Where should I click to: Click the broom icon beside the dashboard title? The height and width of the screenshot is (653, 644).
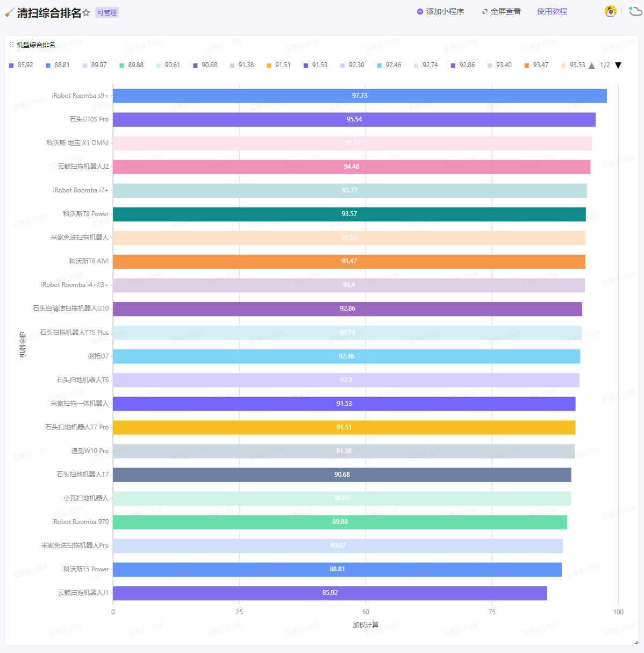tap(9, 12)
